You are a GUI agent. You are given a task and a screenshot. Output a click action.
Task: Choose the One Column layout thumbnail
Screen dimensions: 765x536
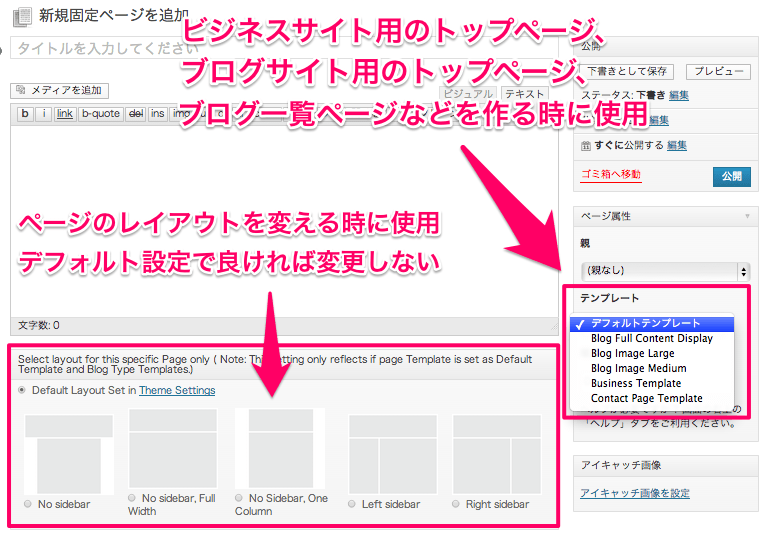point(280,449)
